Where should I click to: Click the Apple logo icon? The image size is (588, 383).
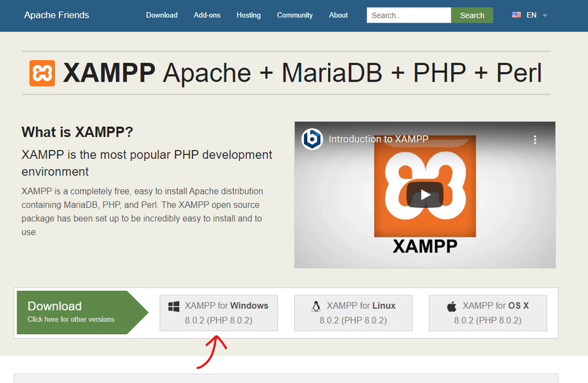tap(452, 306)
